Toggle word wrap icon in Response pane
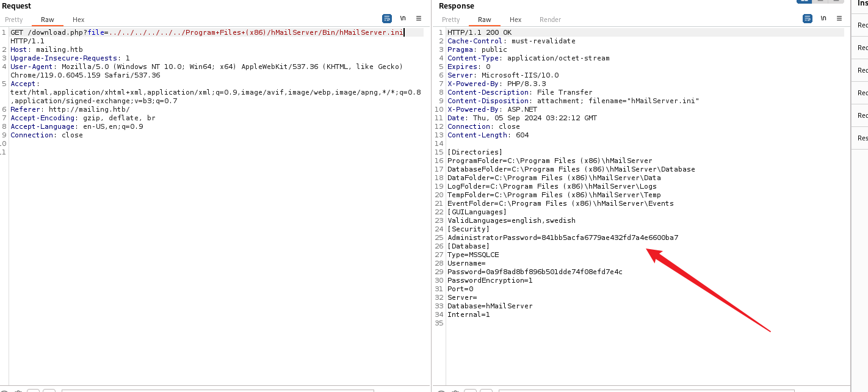 [808, 18]
